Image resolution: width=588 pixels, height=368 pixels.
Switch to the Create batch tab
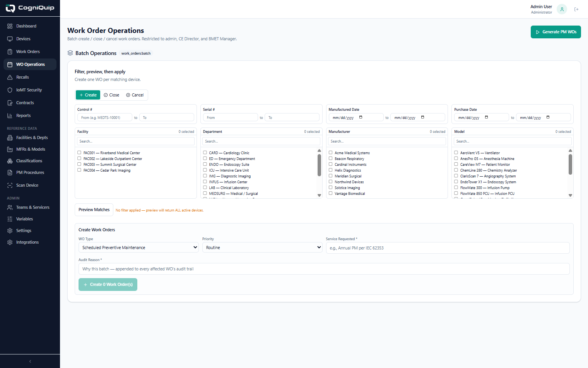click(88, 95)
